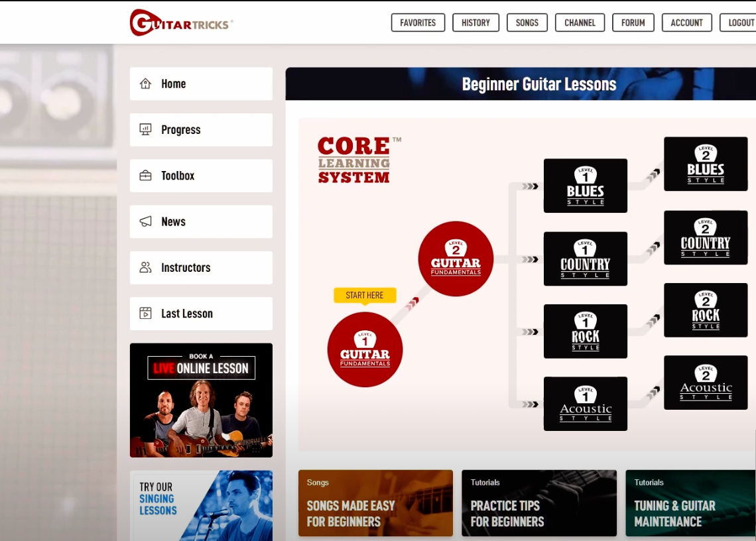The image size is (756, 541).
Task: Open Level 1 Acoustic Style tile
Action: pos(586,404)
